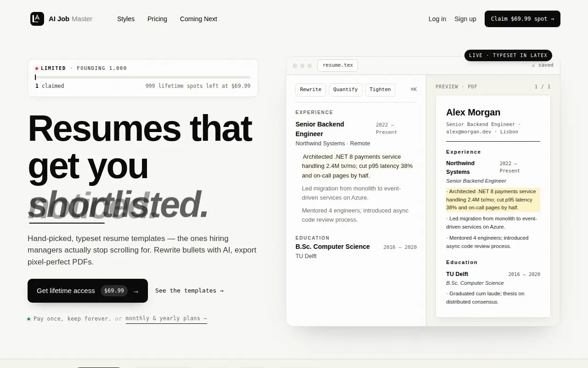Select the Mentored 4 engineers bullet in editor
Viewport: 588px width, 368px height.
click(355, 215)
